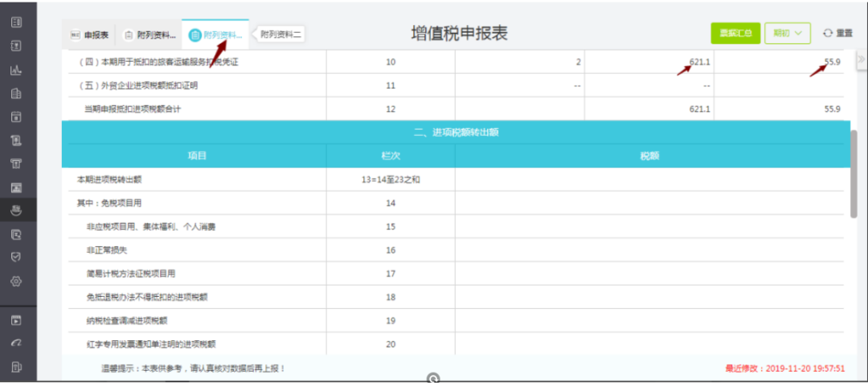Select the highlighted blue 附列资料 tab

(215, 35)
